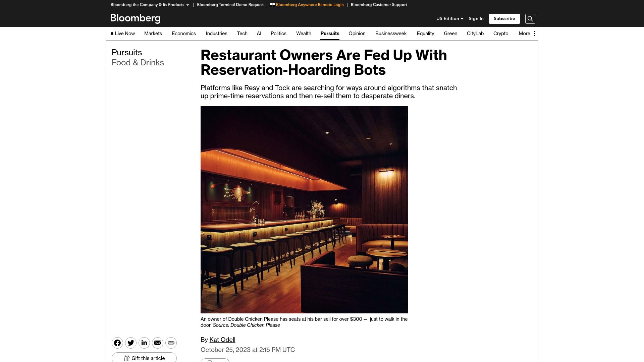Open Bloomberg Customer Support
644x362 pixels.
[x=379, y=5]
